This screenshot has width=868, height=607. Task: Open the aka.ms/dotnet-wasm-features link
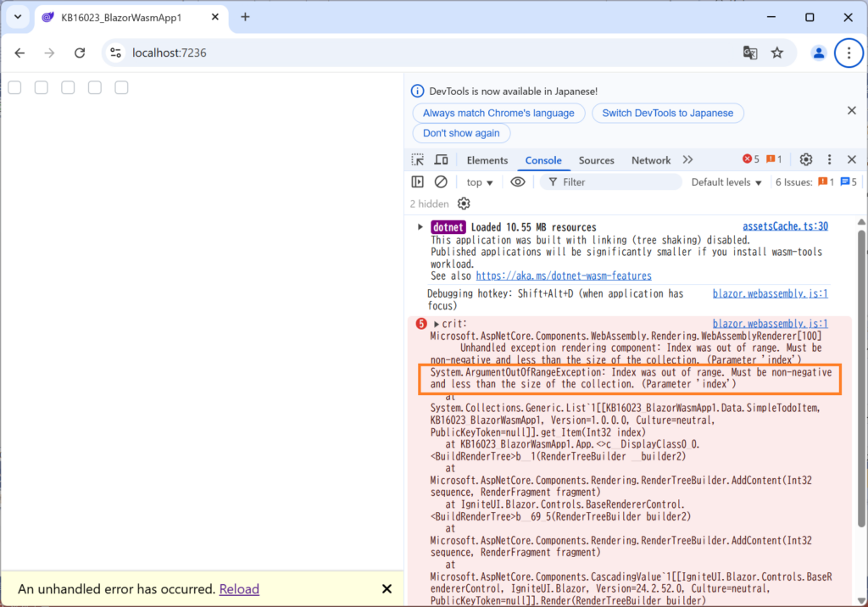[x=564, y=276]
